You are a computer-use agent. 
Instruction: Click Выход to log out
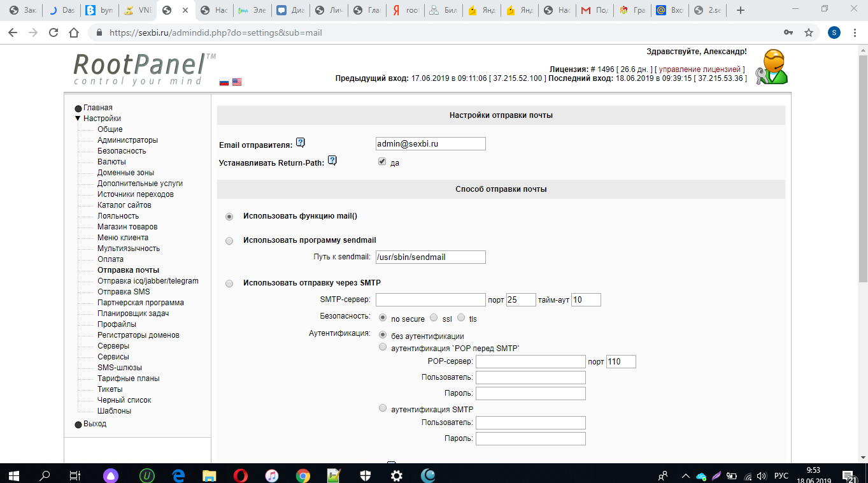click(x=95, y=424)
